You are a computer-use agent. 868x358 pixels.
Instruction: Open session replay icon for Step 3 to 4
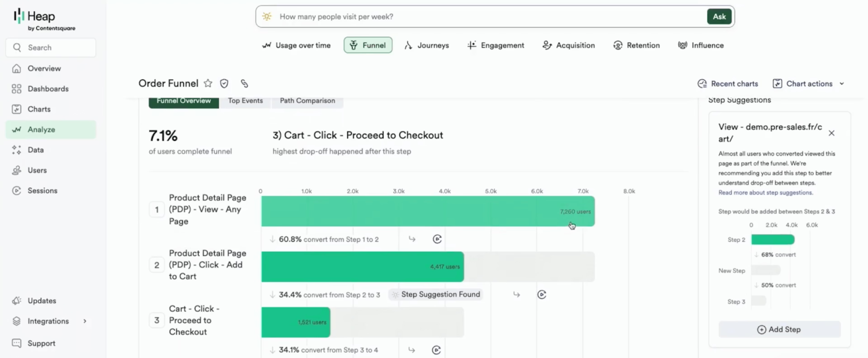click(x=436, y=350)
